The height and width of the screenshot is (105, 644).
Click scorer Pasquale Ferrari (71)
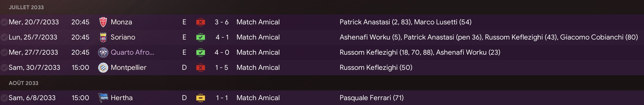[372, 98]
